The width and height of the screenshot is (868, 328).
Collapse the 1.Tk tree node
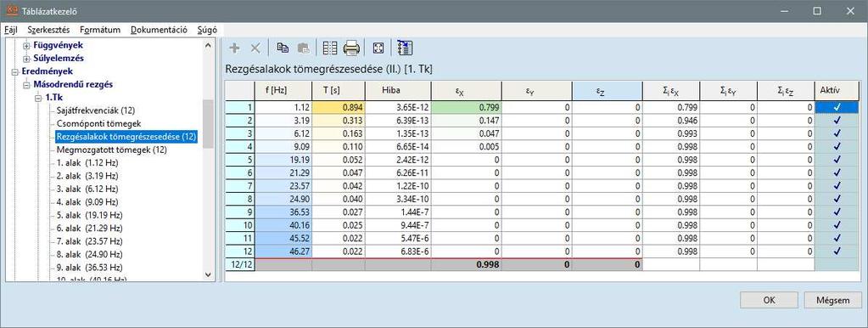coord(37,98)
